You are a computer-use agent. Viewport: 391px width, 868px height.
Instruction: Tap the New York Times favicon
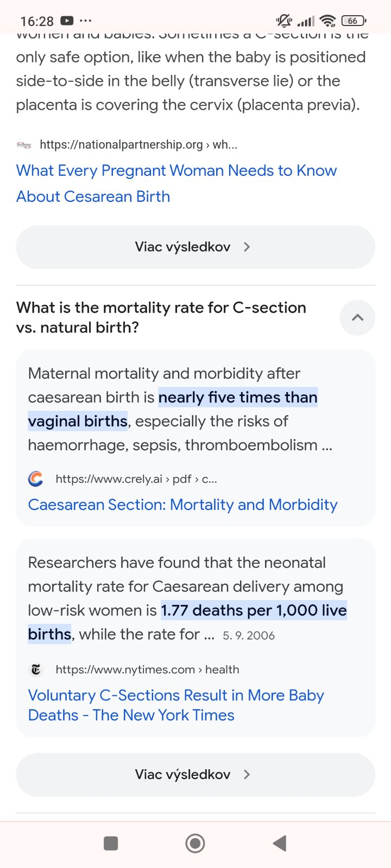(x=36, y=669)
